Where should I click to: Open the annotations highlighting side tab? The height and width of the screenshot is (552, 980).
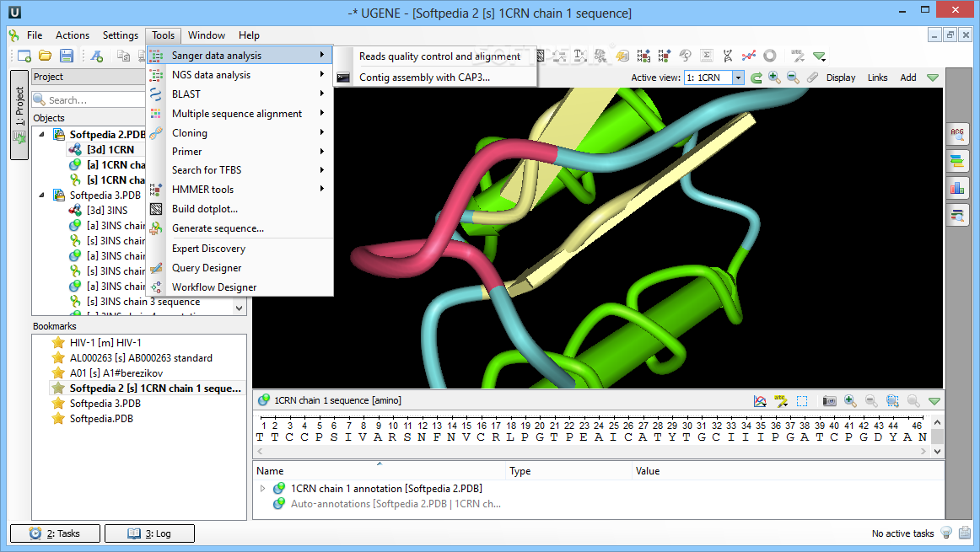coord(957,161)
